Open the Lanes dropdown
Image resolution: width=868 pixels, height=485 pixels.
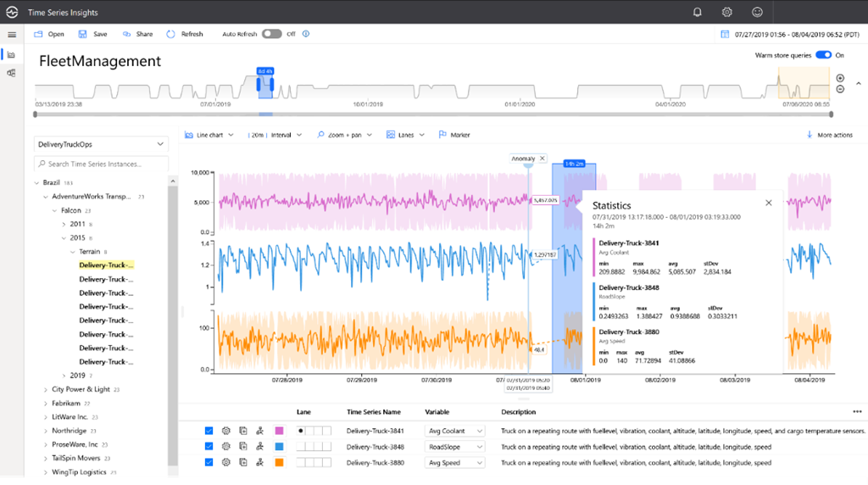pos(405,135)
